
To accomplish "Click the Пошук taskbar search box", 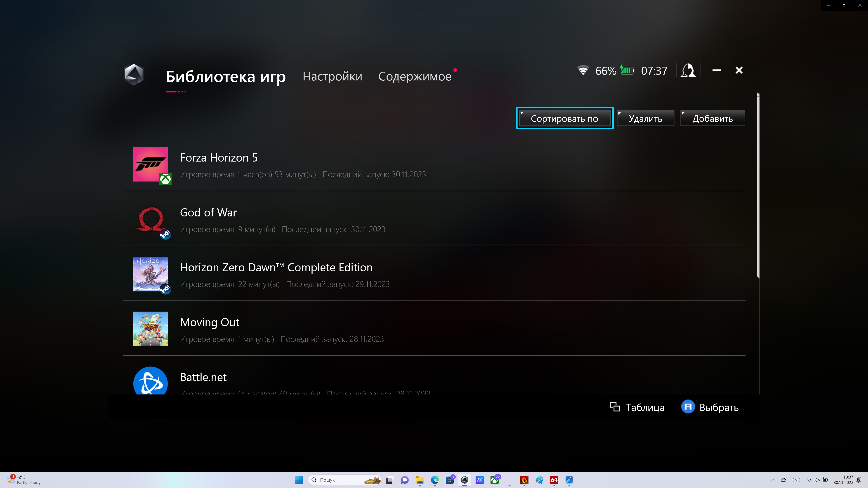I will tap(344, 480).
